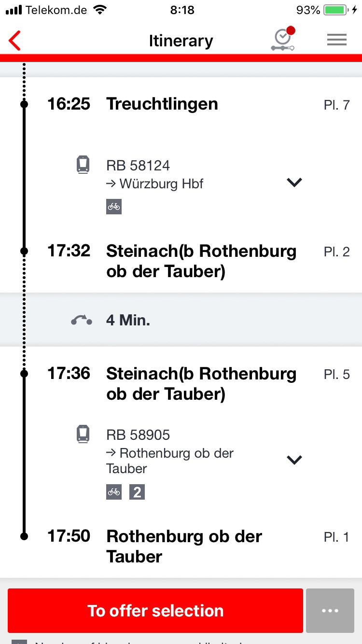Expand the stops of RB 58124

[x=294, y=182]
